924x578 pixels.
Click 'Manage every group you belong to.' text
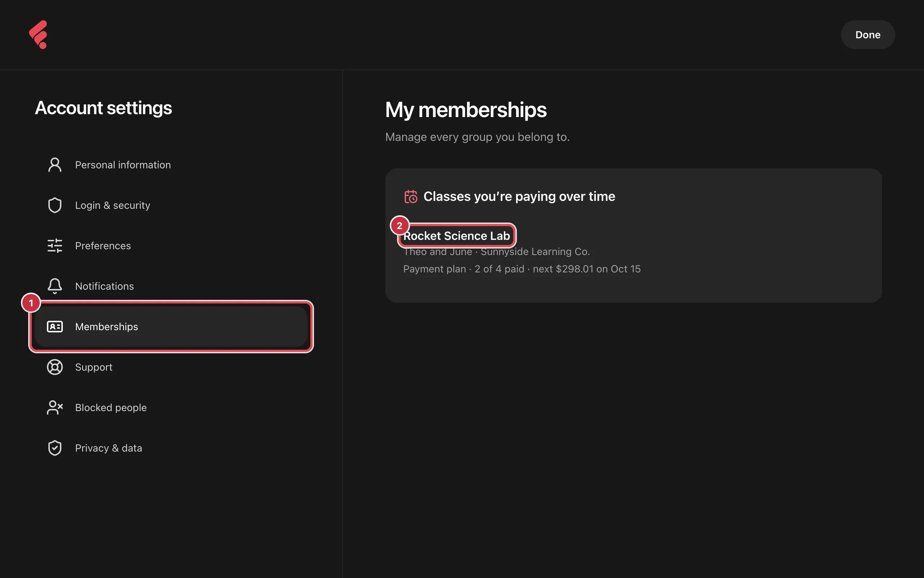pyautogui.click(x=477, y=137)
